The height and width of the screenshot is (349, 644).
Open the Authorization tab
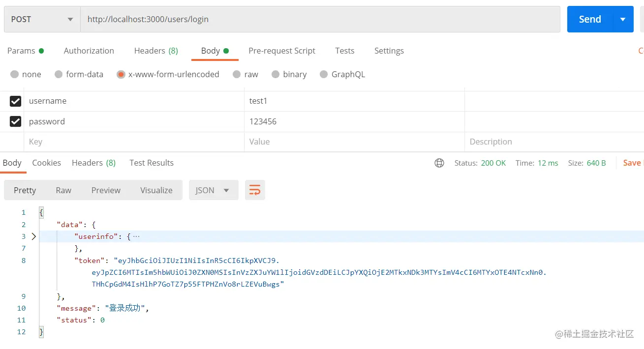tap(89, 51)
